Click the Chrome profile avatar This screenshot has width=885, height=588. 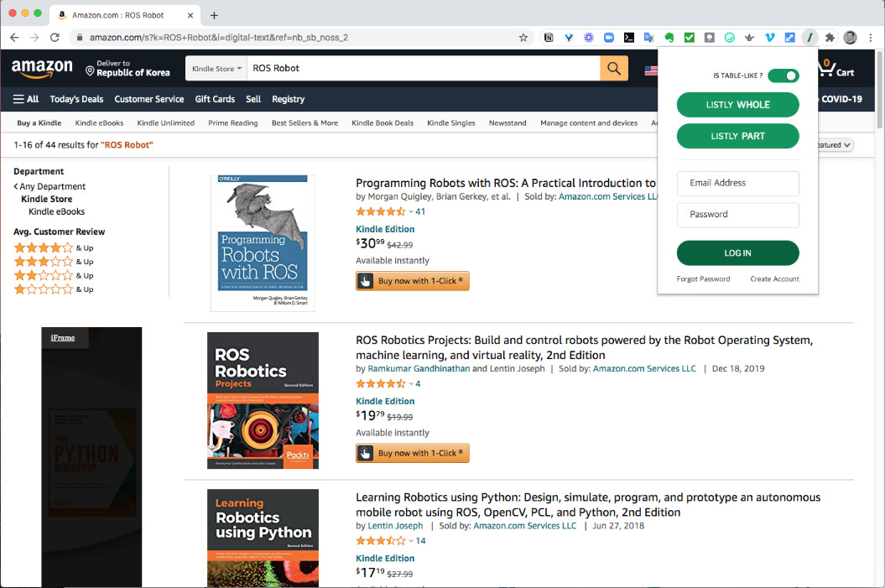pyautogui.click(x=850, y=38)
